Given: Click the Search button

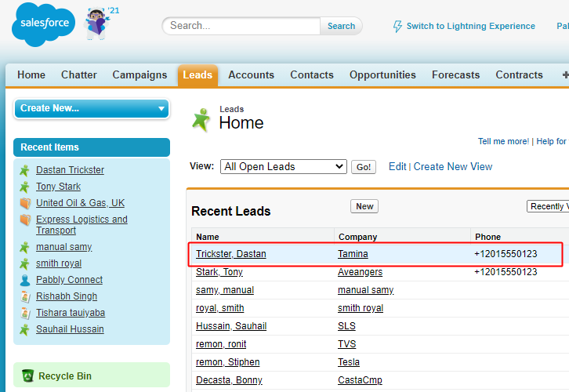Looking at the screenshot, I should tap(341, 26).
